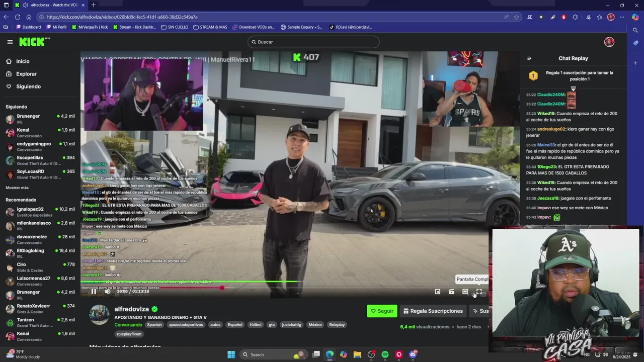Open the Conversando category link
This screenshot has width=644, height=362.
click(128, 325)
